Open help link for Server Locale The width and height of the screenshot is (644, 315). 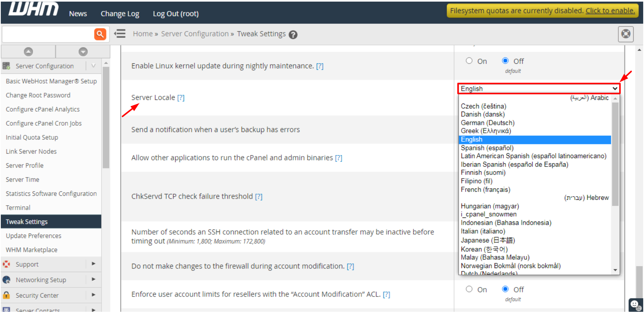181,98
